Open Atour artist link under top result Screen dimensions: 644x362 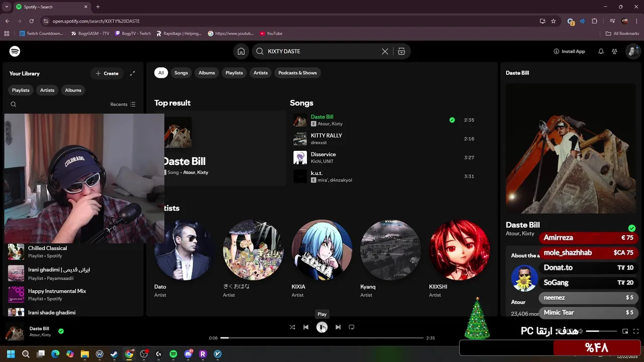point(189,172)
